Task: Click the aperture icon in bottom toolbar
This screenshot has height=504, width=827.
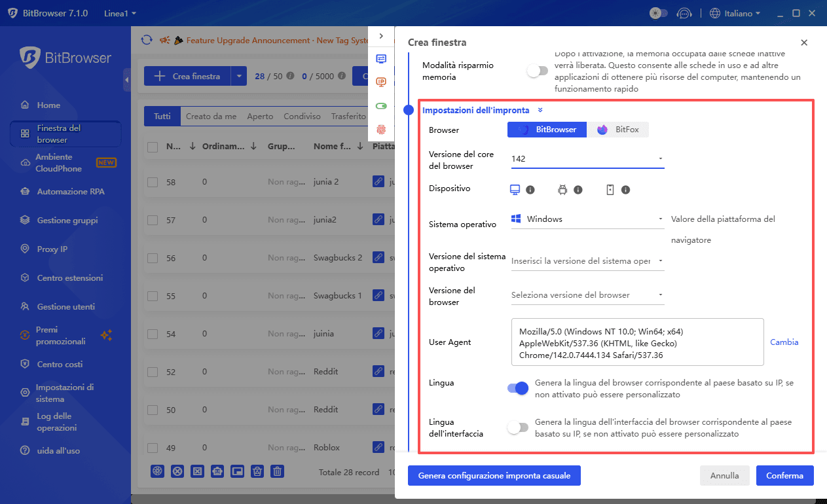Action: click(157, 471)
